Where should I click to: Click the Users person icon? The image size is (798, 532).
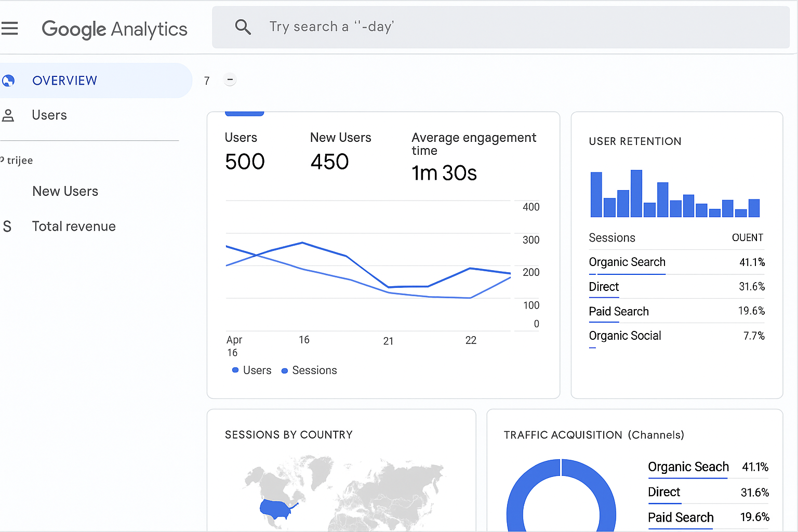click(8, 115)
